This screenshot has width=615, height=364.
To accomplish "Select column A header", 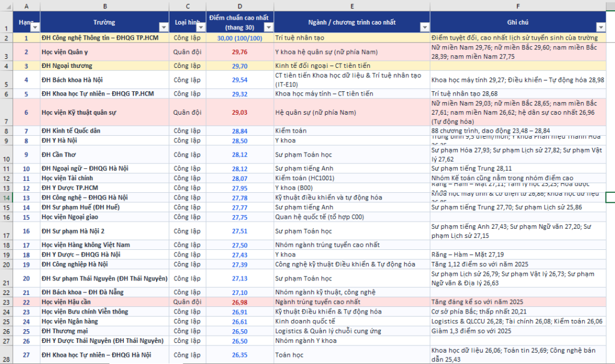I will pos(26,6).
